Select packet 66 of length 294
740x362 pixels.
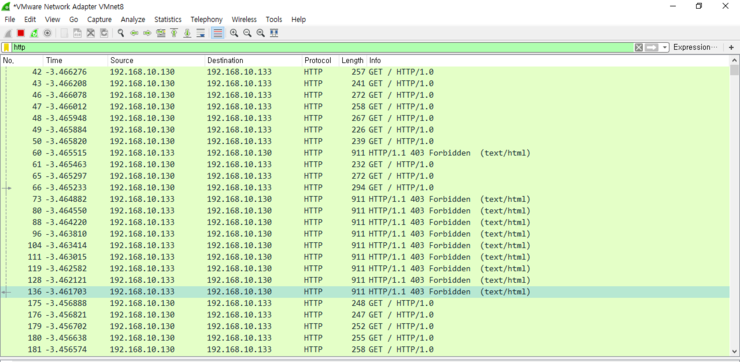365,188
